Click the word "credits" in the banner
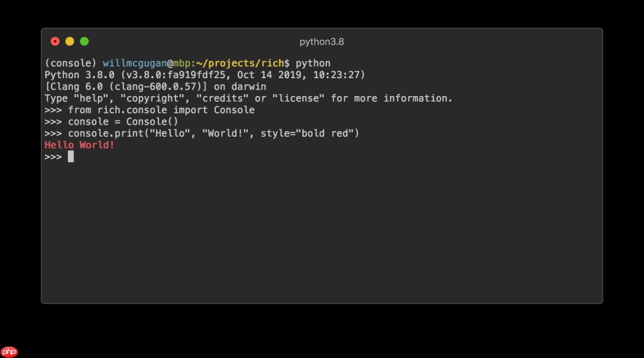 click(222, 98)
